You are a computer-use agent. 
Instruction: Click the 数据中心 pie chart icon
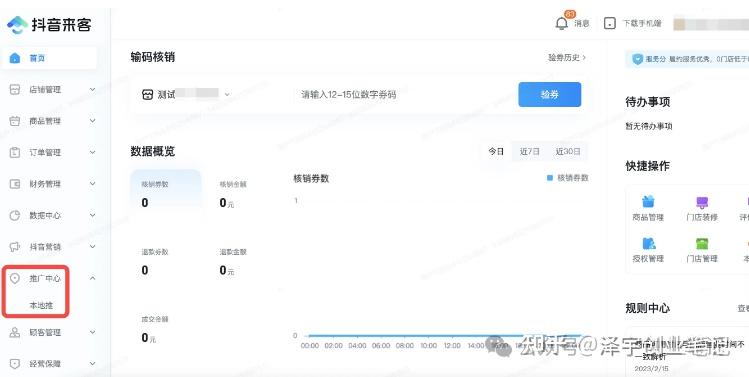15,215
